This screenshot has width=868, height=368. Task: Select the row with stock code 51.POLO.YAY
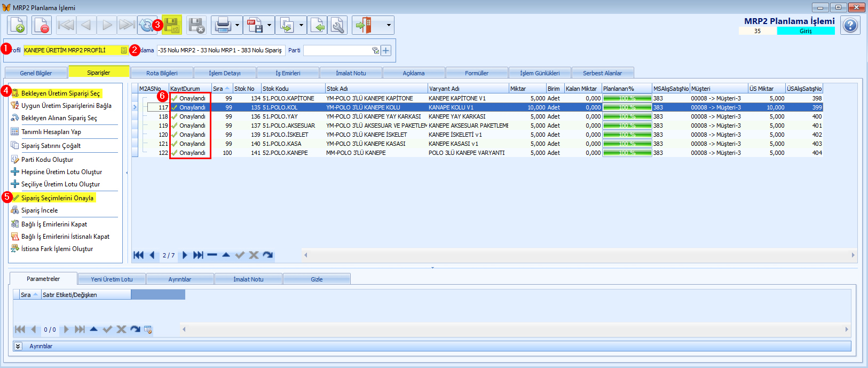[x=477, y=116]
